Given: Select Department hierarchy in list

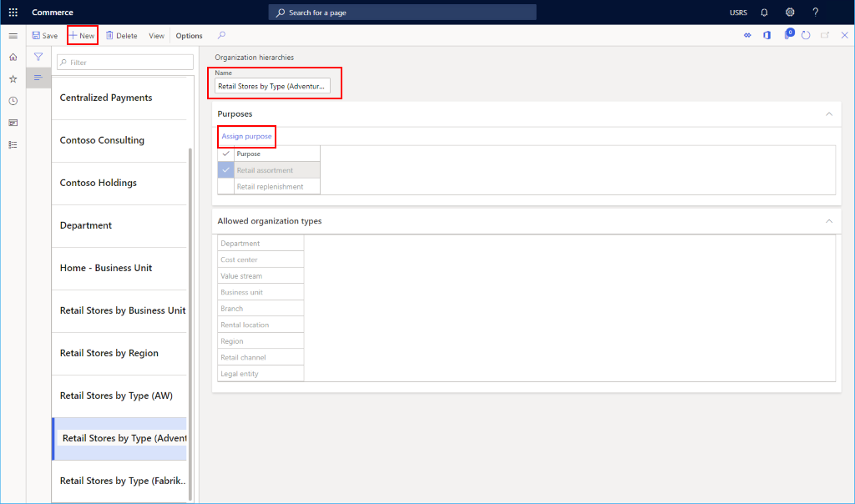Looking at the screenshot, I should tap(119, 225).
